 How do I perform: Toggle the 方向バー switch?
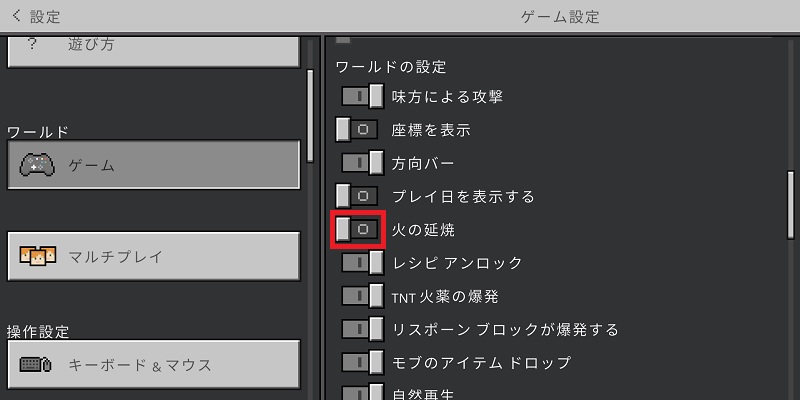point(362,163)
